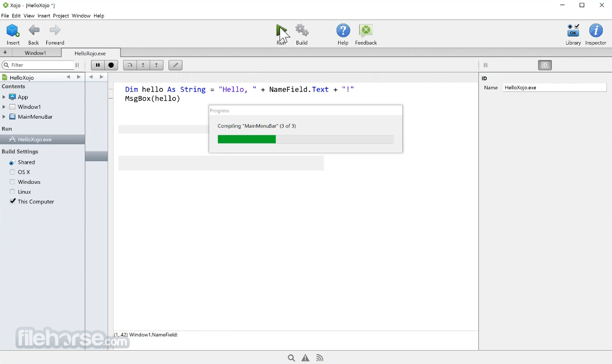
Task: Open the View menu
Action: (x=29, y=15)
